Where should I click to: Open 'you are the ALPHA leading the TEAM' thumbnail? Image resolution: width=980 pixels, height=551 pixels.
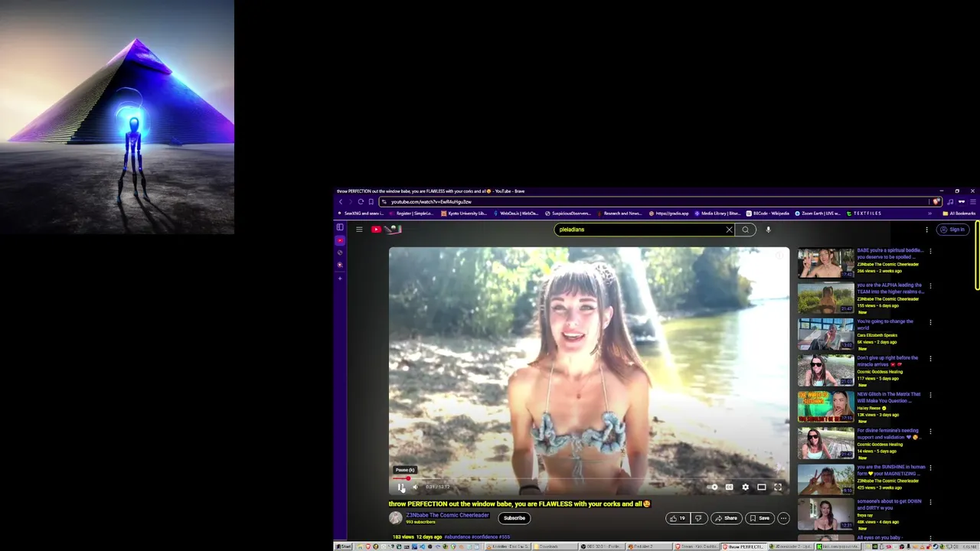[x=825, y=298]
